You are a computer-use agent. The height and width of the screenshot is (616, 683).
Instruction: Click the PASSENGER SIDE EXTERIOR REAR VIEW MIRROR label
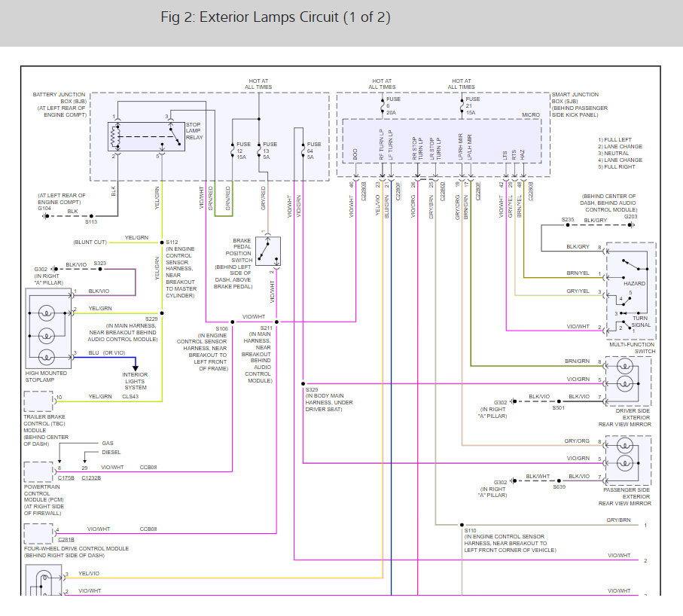click(x=625, y=496)
